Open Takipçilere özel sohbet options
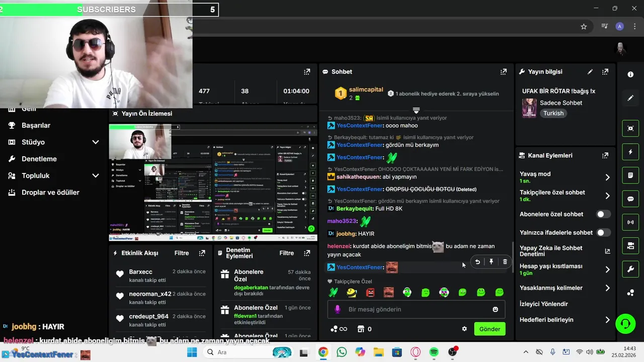 tap(565, 196)
